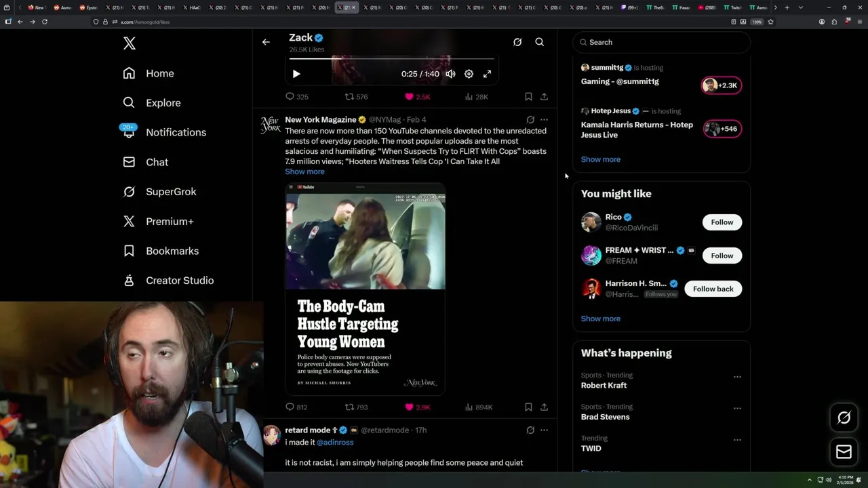Click the back arrow beside Zack
Screen dimensions: 868x488
point(266,42)
